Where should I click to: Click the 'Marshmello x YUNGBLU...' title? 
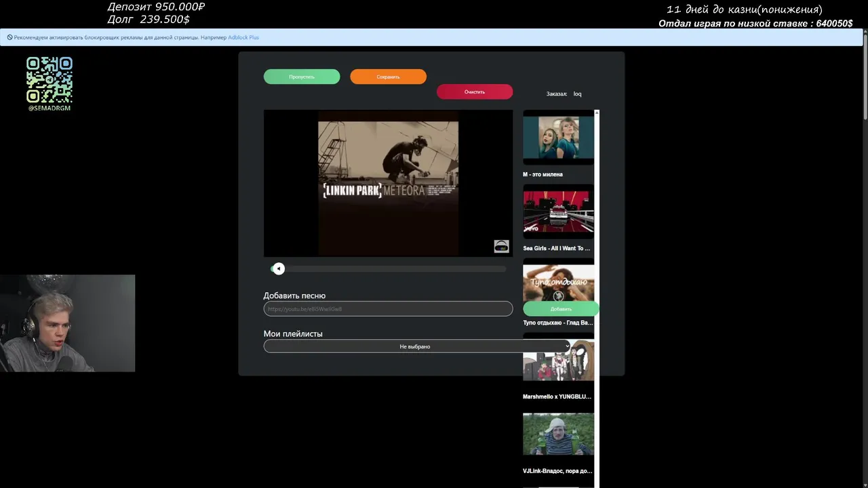point(557,396)
